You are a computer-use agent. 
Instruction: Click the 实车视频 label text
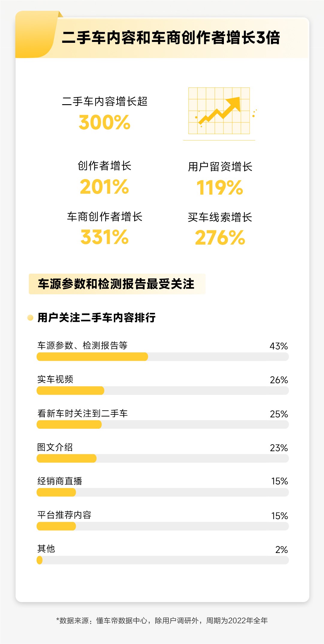tap(55, 379)
